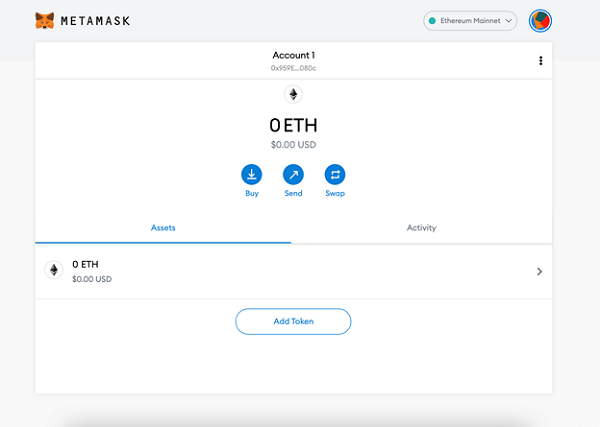Click the 0 ETH main balance text
This screenshot has height=427, width=600.
[x=293, y=125]
